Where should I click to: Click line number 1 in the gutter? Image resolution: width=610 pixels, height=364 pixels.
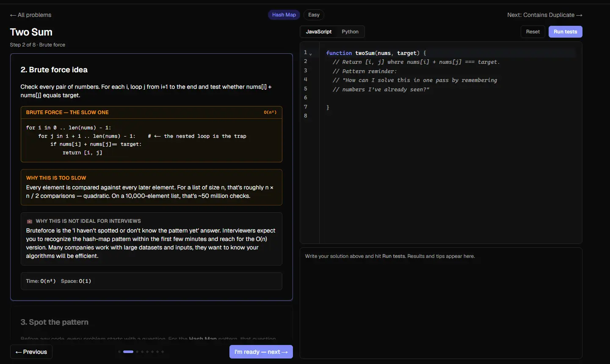pos(305,52)
